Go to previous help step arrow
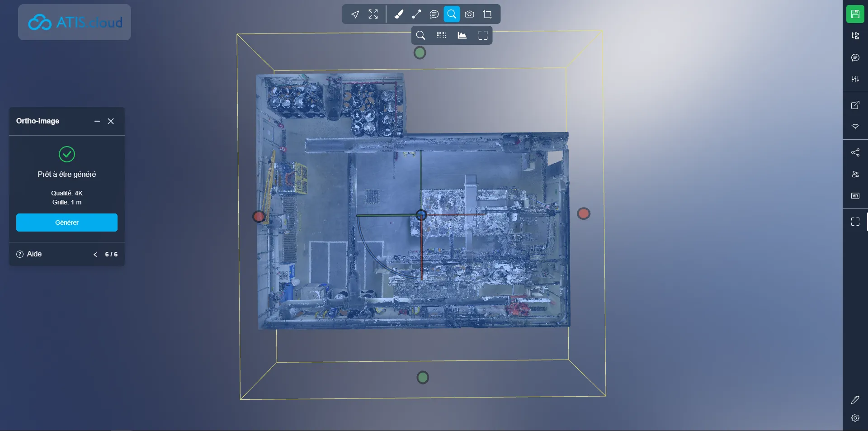Viewport: 868px width, 431px height. (95, 254)
